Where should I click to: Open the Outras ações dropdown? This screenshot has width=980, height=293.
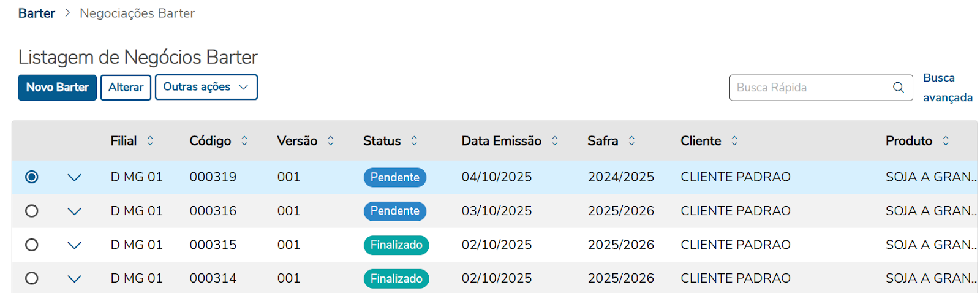pos(206,87)
